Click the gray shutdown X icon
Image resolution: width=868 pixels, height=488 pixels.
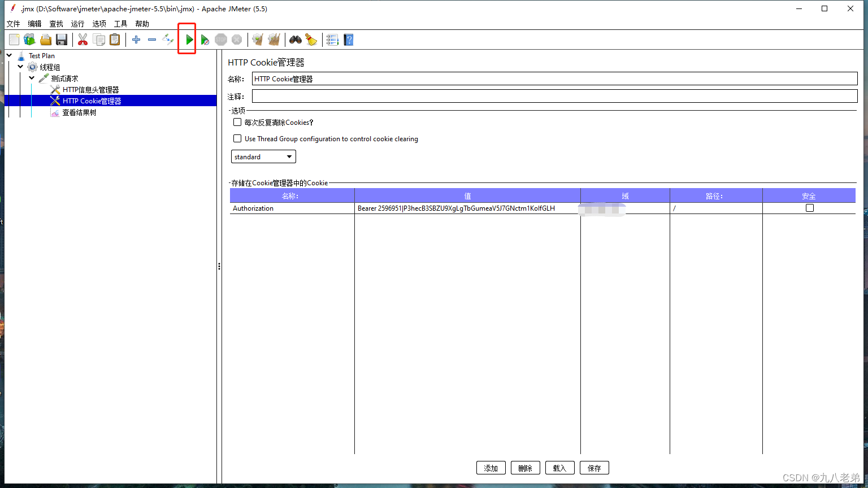tap(237, 40)
